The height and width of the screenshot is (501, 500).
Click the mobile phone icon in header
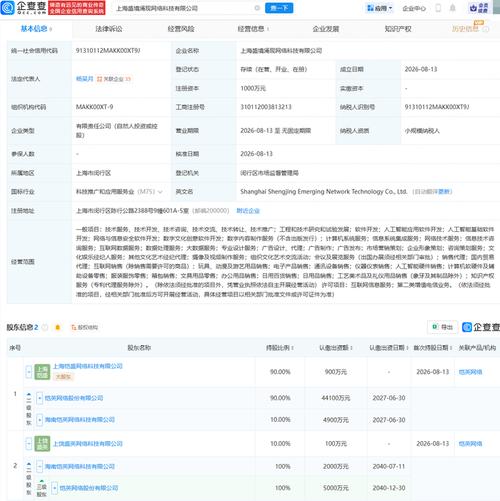coord(438,8)
